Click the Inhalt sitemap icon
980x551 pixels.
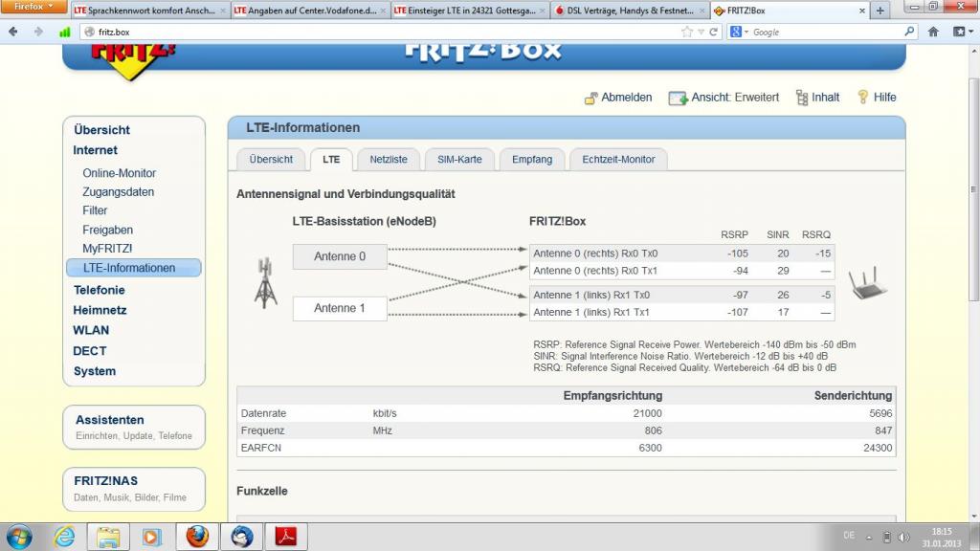[802, 98]
